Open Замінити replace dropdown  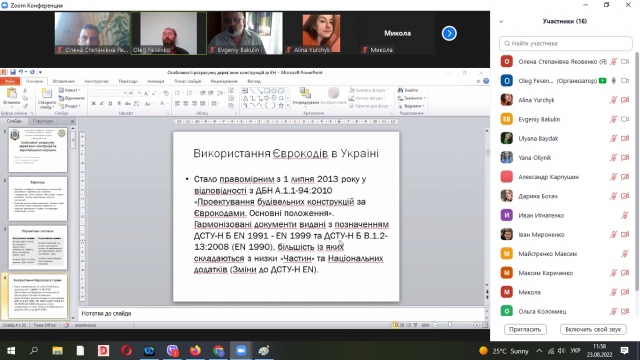(412, 98)
